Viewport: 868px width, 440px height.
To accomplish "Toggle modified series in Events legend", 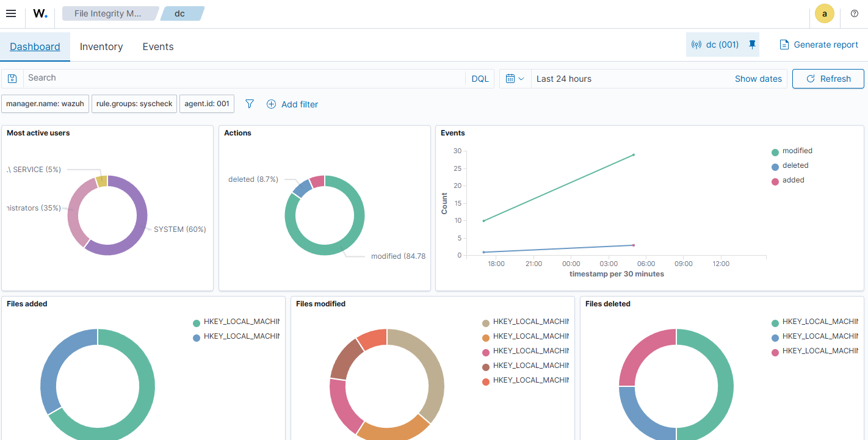I will pyautogui.click(x=797, y=151).
